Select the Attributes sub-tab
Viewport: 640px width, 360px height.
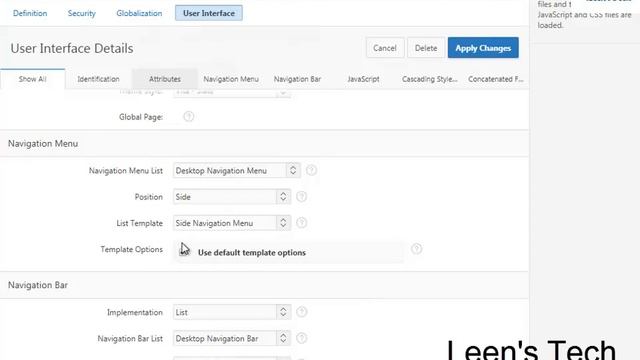(164, 79)
